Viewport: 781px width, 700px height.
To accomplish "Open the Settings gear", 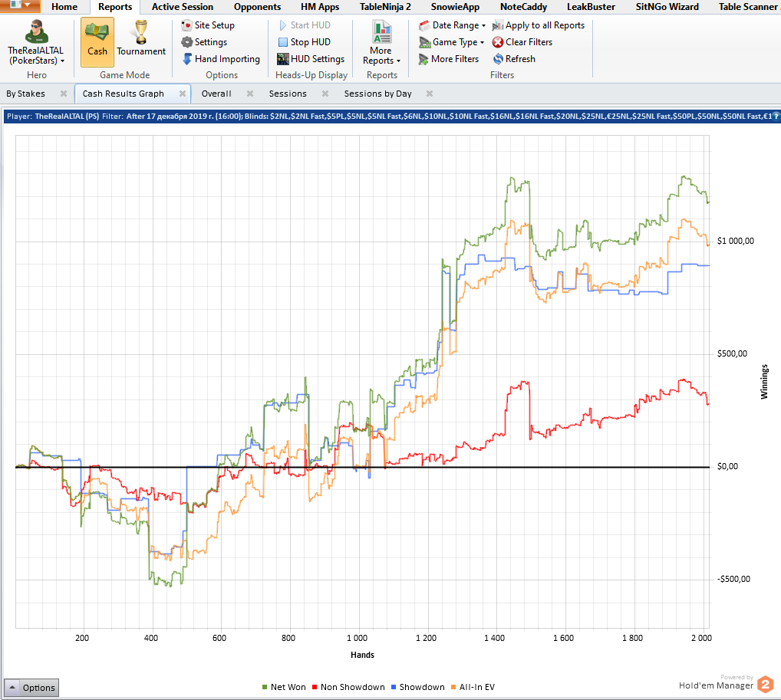I will [x=203, y=42].
